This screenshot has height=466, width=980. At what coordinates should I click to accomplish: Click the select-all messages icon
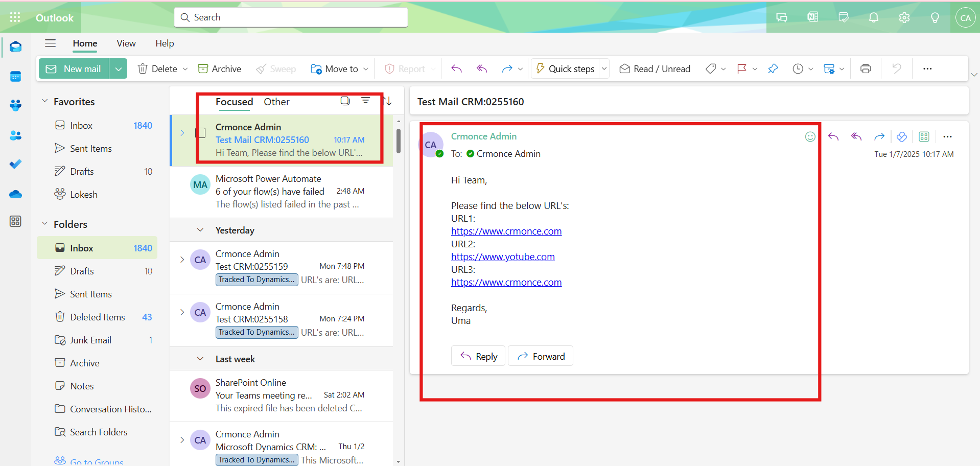click(345, 101)
